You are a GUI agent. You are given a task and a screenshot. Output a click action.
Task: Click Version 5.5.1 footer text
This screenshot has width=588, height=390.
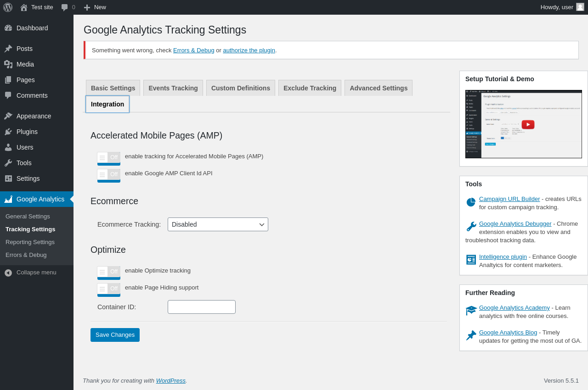tap(561, 381)
